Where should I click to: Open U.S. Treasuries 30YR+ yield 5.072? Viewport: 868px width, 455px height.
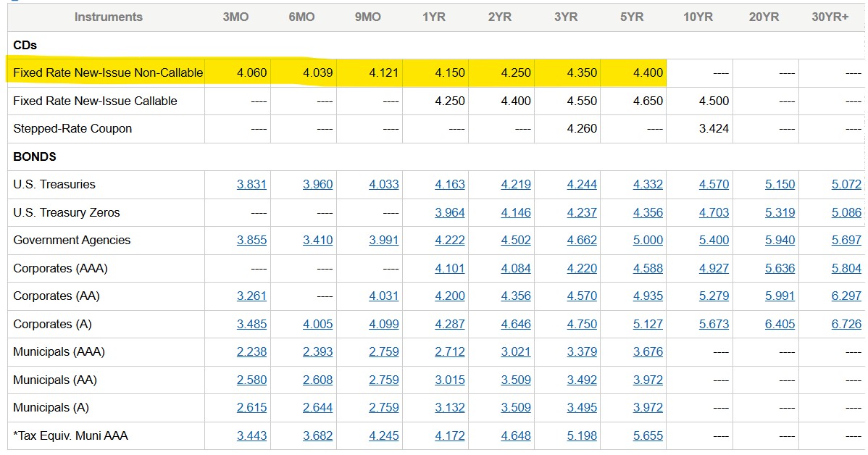[x=846, y=184]
